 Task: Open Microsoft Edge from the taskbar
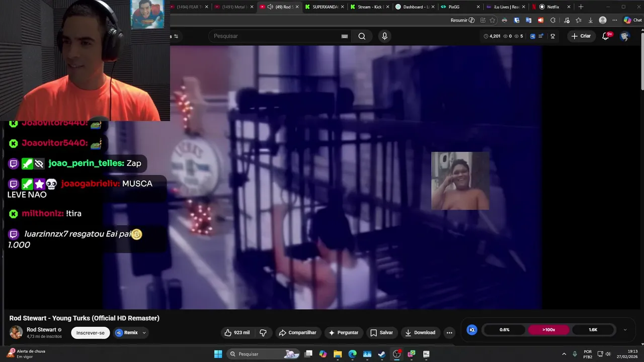tap(352, 354)
